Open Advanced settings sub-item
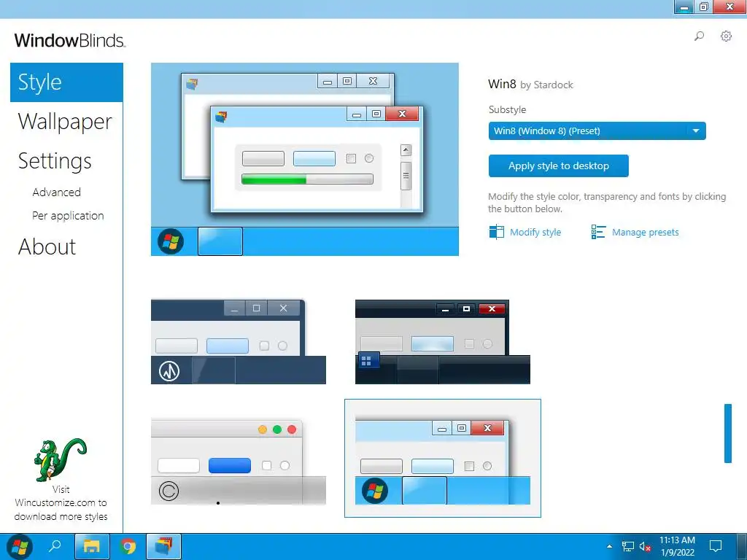 tap(56, 192)
